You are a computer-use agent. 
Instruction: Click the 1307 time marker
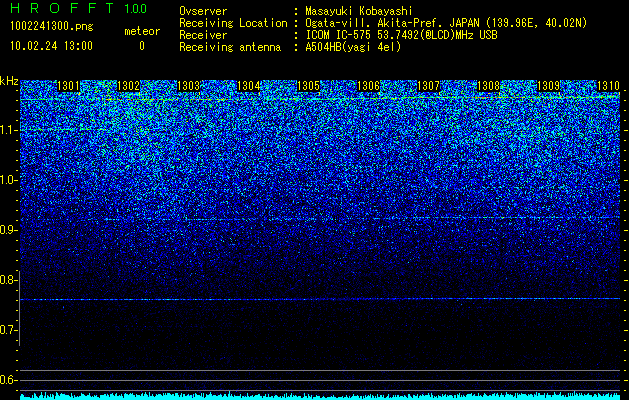pyautogui.click(x=428, y=86)
